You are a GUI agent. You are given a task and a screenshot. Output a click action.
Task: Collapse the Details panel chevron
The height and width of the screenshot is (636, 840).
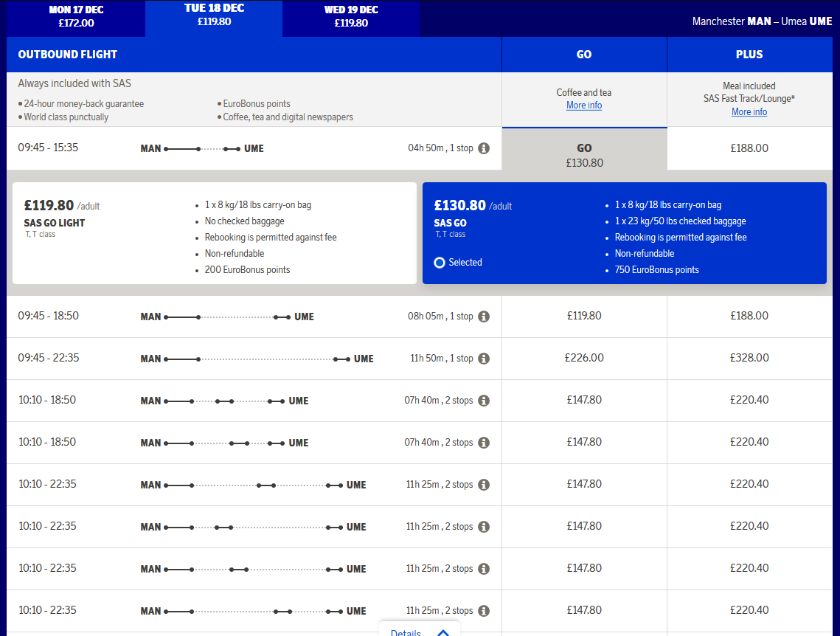tap(443, 633)
